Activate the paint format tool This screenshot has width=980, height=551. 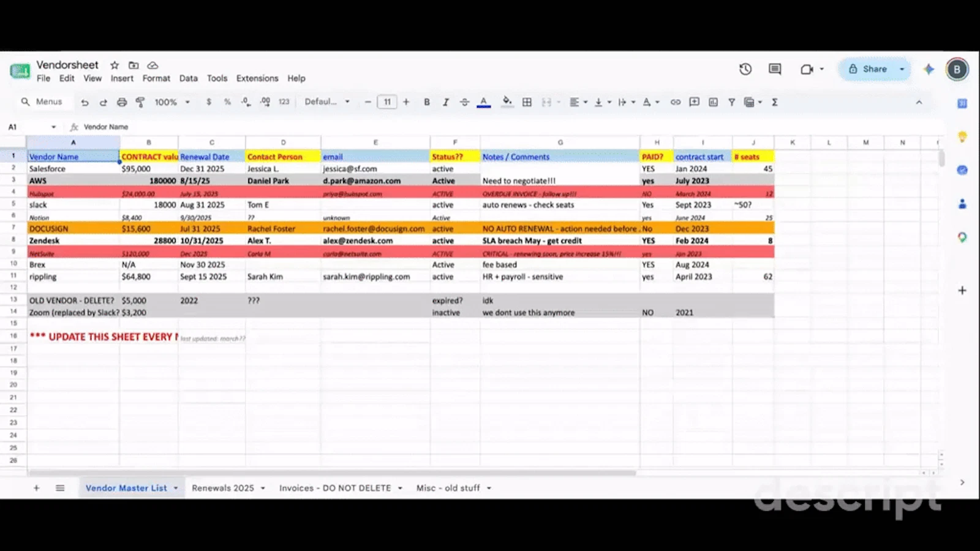coord(140,102)
